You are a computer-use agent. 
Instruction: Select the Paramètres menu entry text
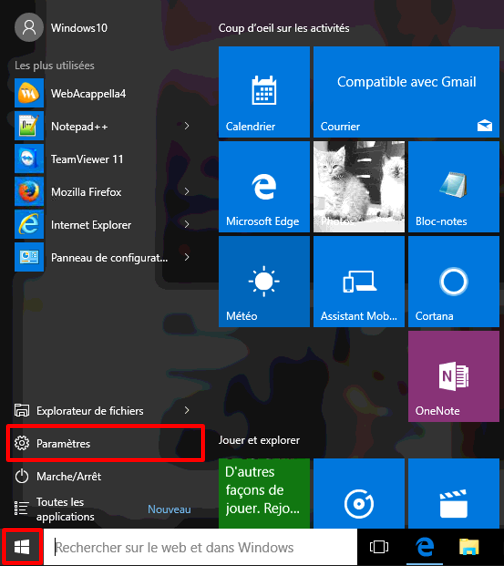click(x=63, y=444)
